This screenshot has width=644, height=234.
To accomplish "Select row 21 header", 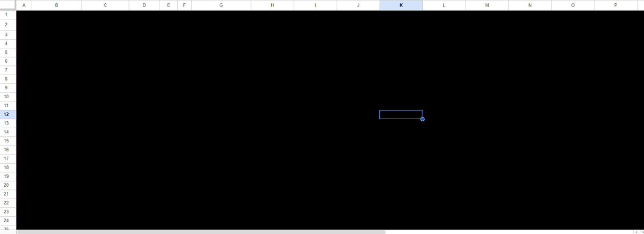I will (8, 194).
